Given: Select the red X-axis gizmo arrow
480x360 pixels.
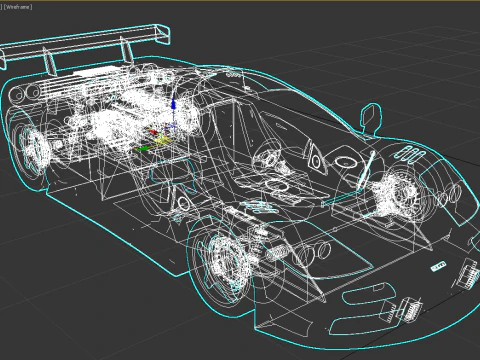Looking at the screenshot, I should (x=153, y=132).
